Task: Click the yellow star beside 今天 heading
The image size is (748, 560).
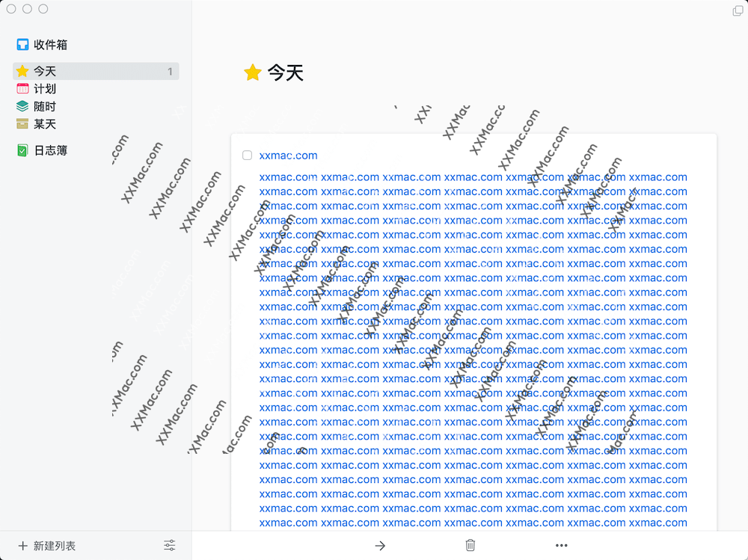Action: tap(253, 73)
